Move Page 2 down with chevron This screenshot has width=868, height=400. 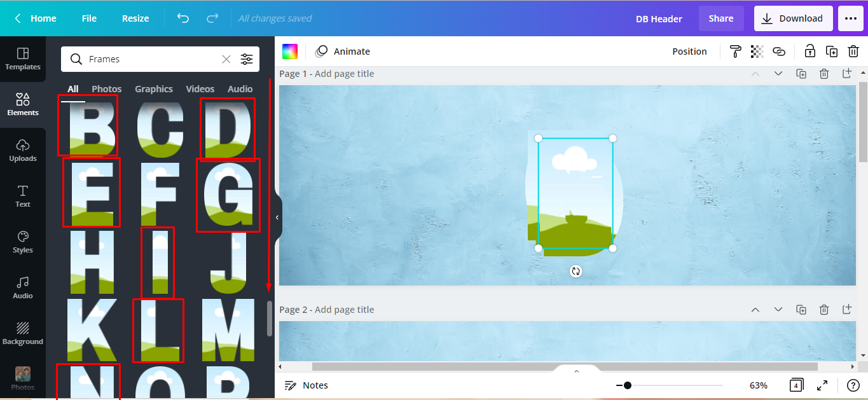pyautogui.click(x=778, y=310)
